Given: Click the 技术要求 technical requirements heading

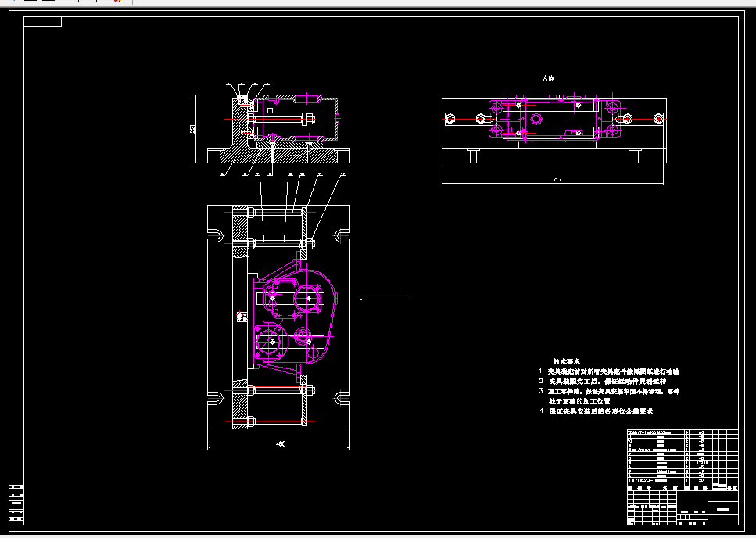Looking at the screenshot, I should click(567, 361).
